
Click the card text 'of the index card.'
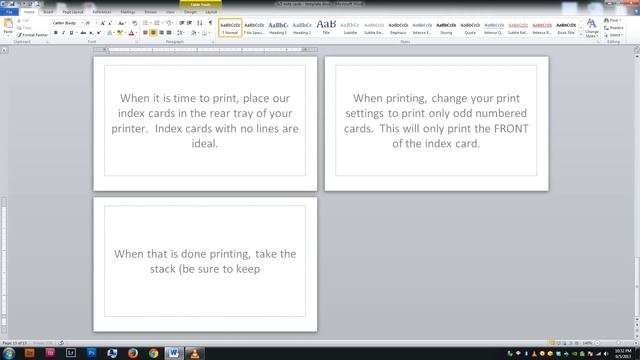[x=436, y=144]
